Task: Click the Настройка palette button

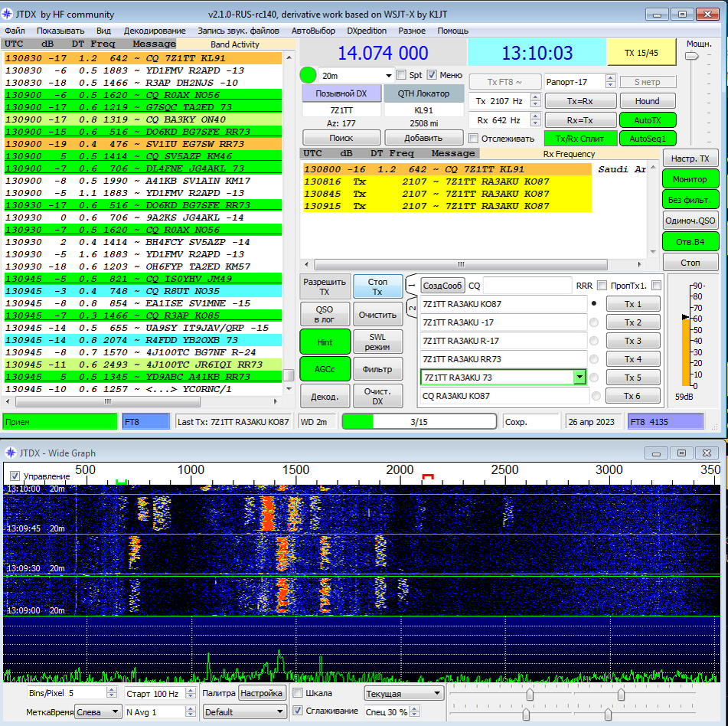Action: pyautogui.click(x=261, y=693)
